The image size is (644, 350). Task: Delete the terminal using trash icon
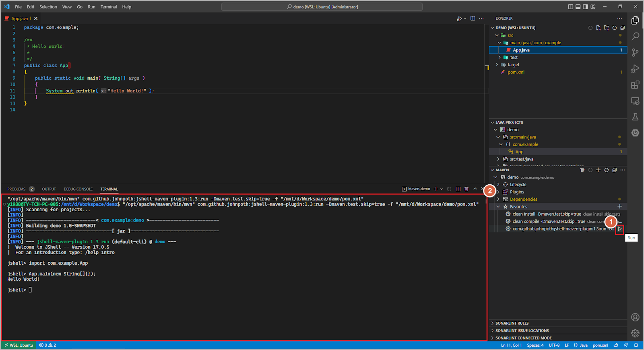pos(466,189)
